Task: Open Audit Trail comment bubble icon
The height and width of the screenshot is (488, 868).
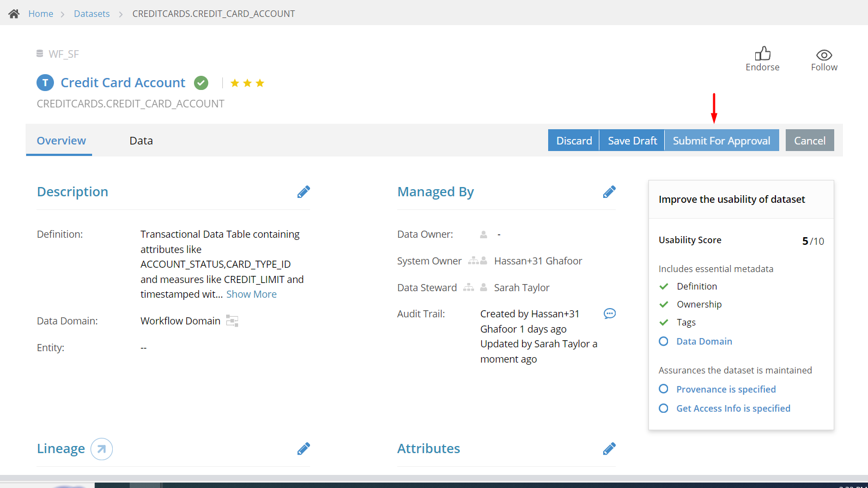Action: tap(610, 314)
